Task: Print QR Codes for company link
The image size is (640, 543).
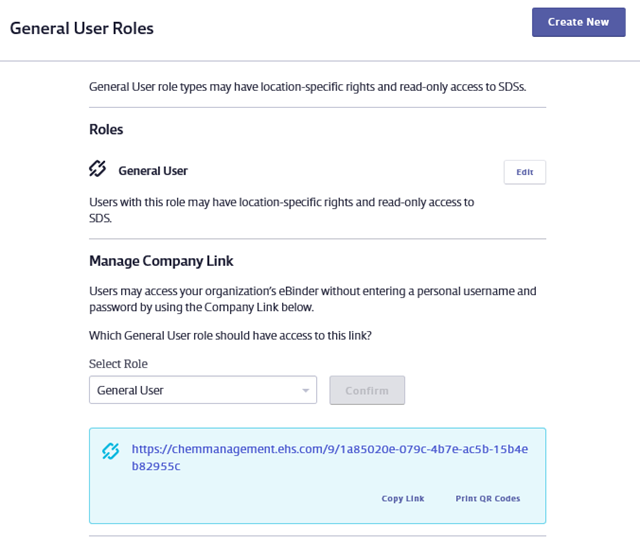Action: pyautogui.click(x=488, y=498)
